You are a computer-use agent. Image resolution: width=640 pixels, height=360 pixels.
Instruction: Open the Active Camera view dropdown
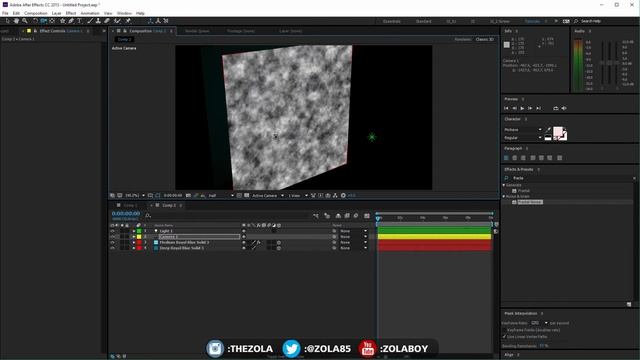click(268, 196)
